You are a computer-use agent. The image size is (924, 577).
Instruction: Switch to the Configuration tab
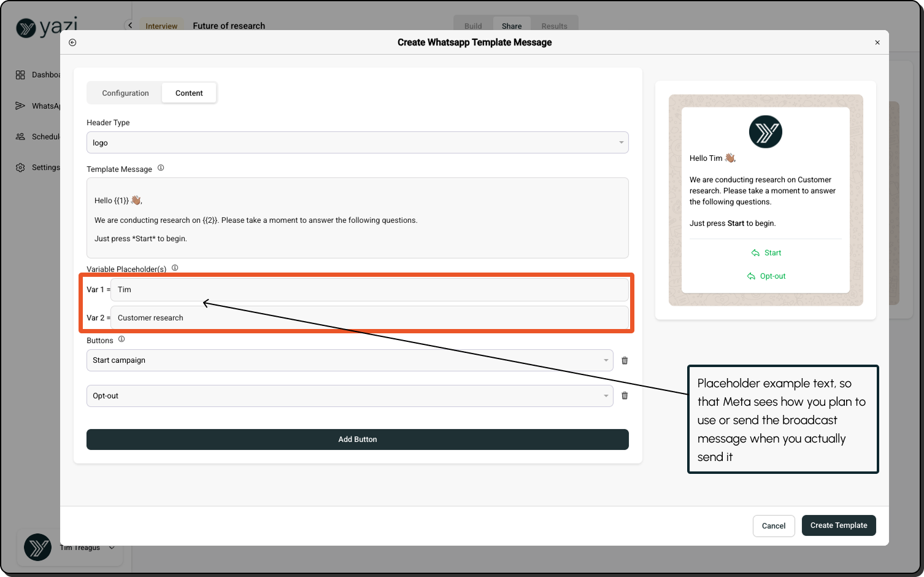125,93
